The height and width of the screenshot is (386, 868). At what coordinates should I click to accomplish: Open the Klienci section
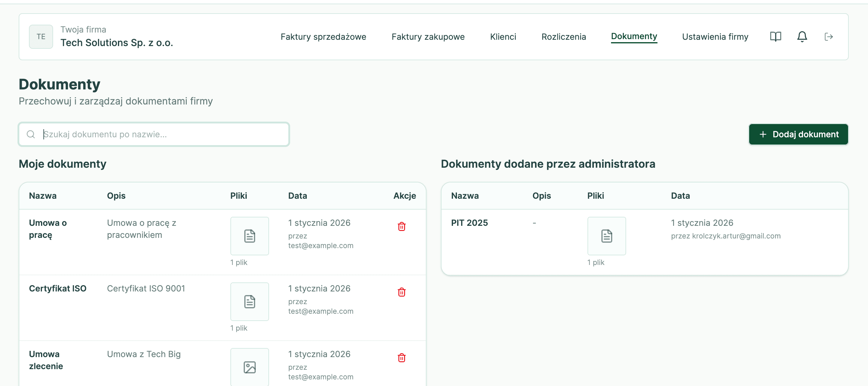[x=503, y=37]
